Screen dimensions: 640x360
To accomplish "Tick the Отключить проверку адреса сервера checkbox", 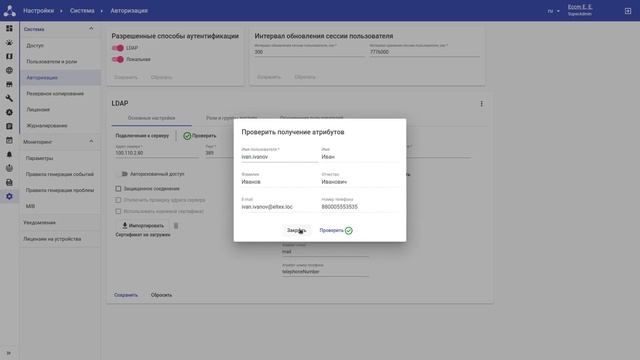I will 118,200.
